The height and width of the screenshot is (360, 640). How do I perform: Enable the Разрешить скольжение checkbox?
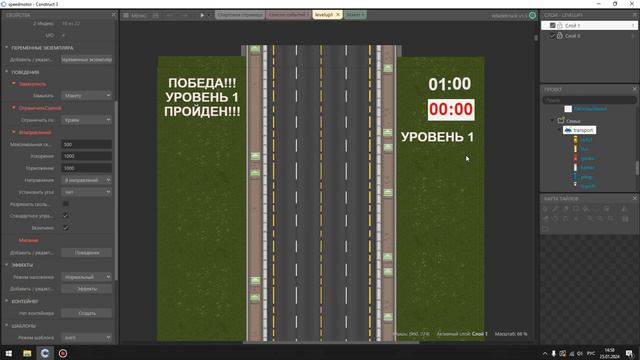65,204
